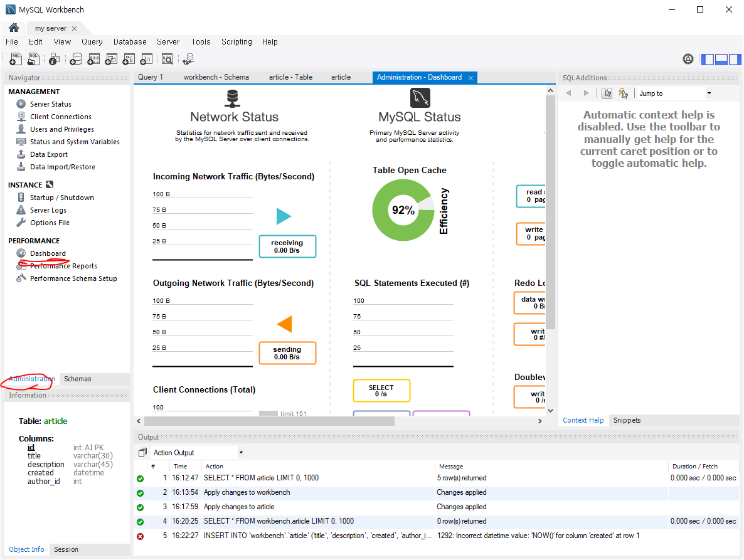Select output row 'Apply changes to workbench'
This screenshot has width=744, height=560.
tap(437, 492)
